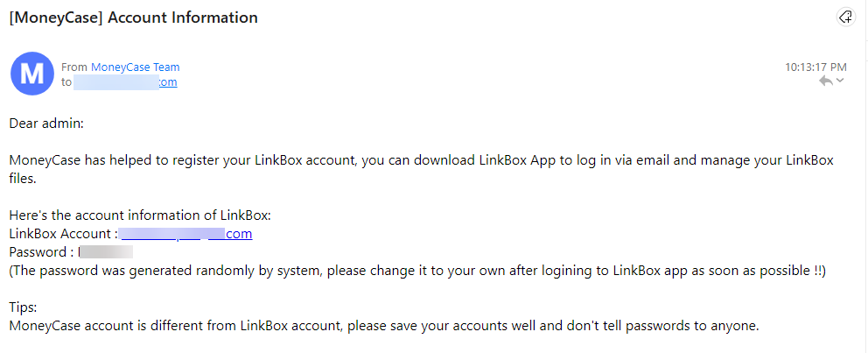Expand more reply options chevron

tap(840, 81)
